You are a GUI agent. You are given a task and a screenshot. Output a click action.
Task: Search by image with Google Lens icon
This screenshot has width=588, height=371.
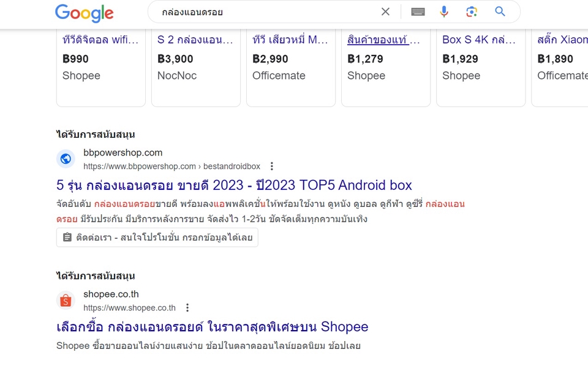tap(472, 12)
